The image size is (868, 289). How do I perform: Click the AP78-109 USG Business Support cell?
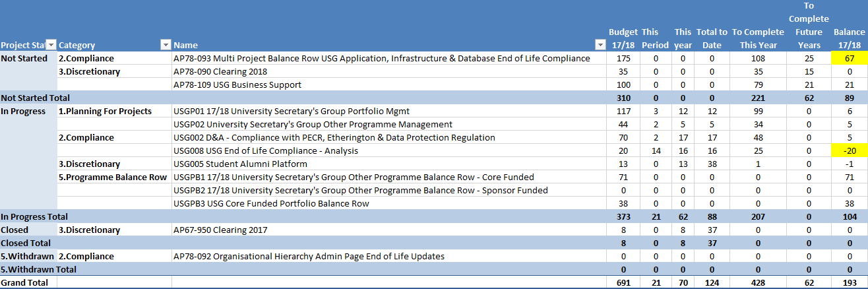pyautogui.click(x=237, y=84)
